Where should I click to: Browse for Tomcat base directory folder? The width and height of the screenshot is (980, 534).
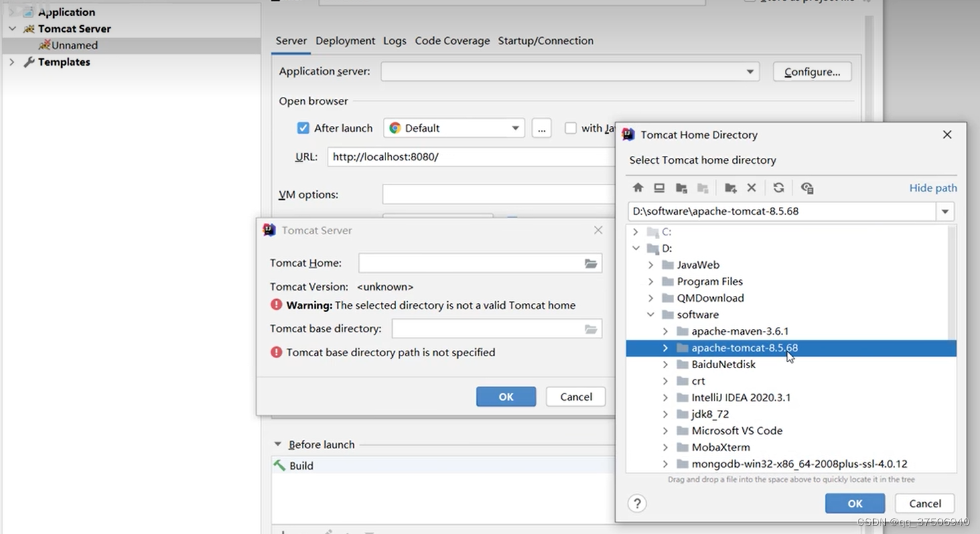(x=591, y=329)
